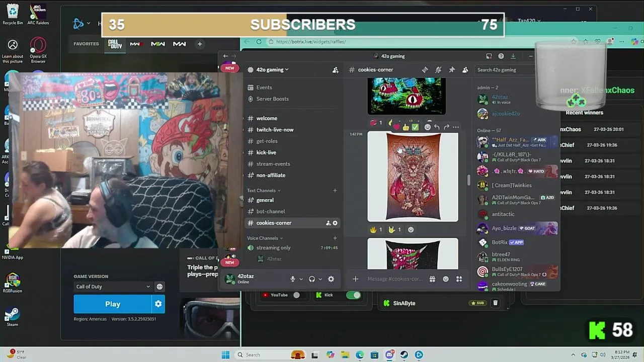Open more message options ellipsis
The image size is (644, 362).
point(456,127)
